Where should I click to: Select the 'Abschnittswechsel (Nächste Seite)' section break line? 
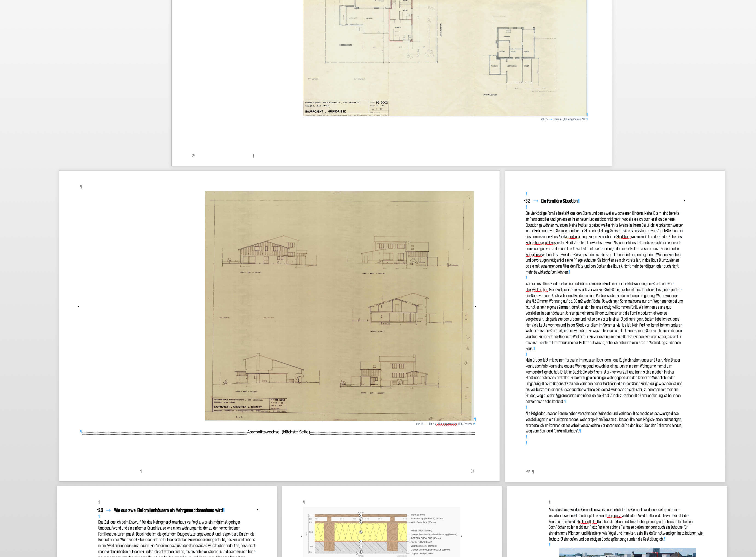(278, 432)
